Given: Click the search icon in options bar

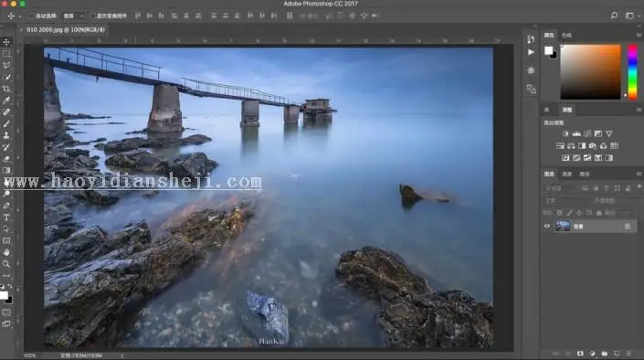Looking at the screenshot, I should [614, 16].
